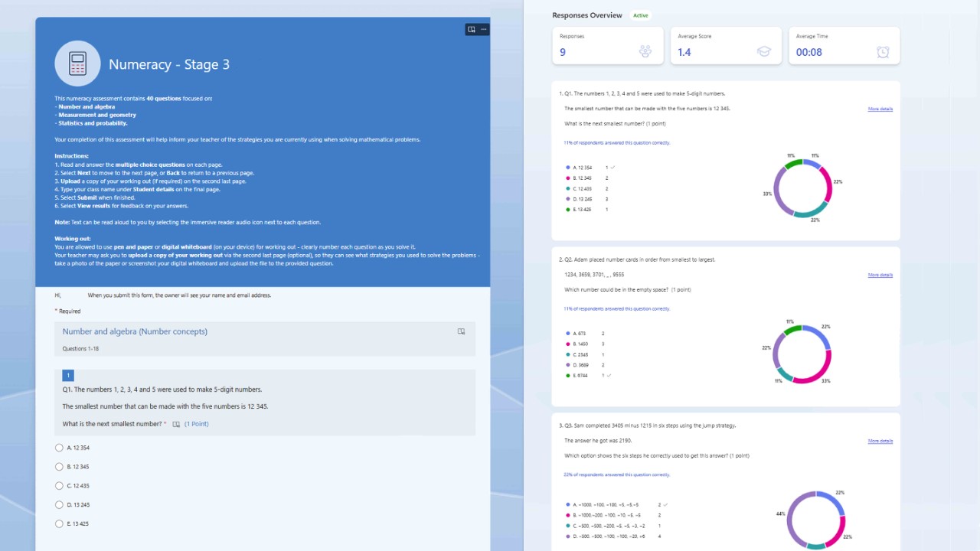
Task: Open the more options ellipsis in form header
Action: 483,29
